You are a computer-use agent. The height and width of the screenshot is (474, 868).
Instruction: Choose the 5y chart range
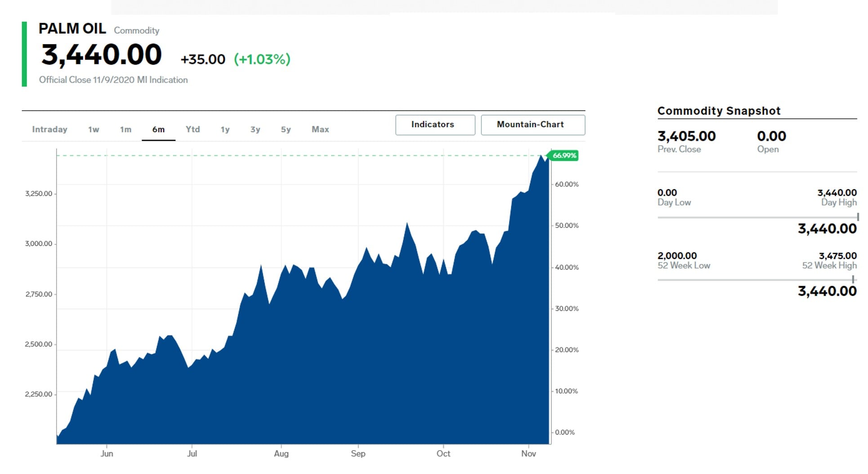coord(286,130)
